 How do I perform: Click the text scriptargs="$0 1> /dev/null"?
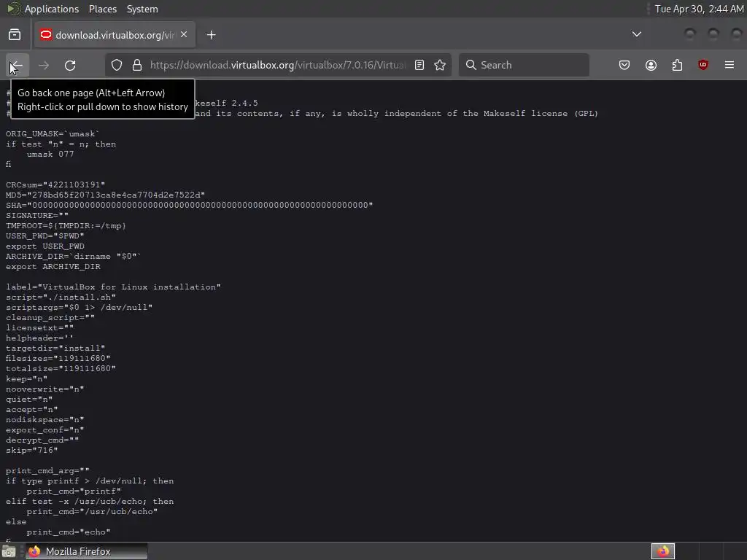(x=79, y=308)
